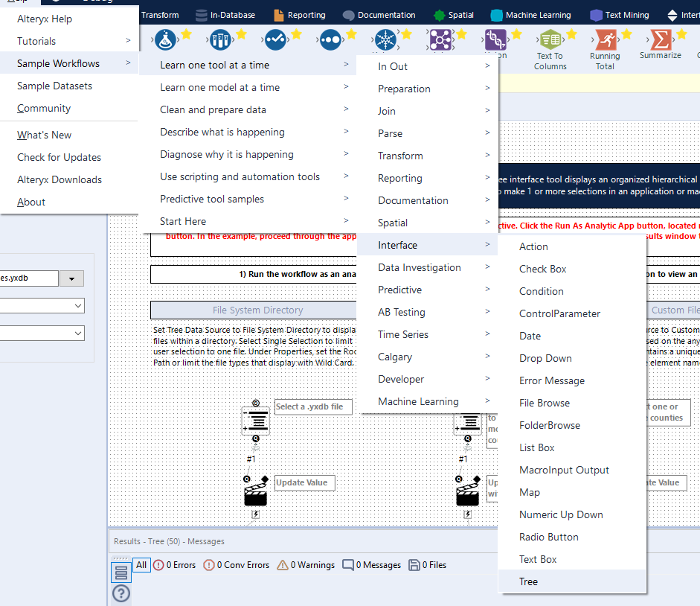Filter results by 0 Warnings
Viewport: 700px width, 606px height.
point(306,565)
